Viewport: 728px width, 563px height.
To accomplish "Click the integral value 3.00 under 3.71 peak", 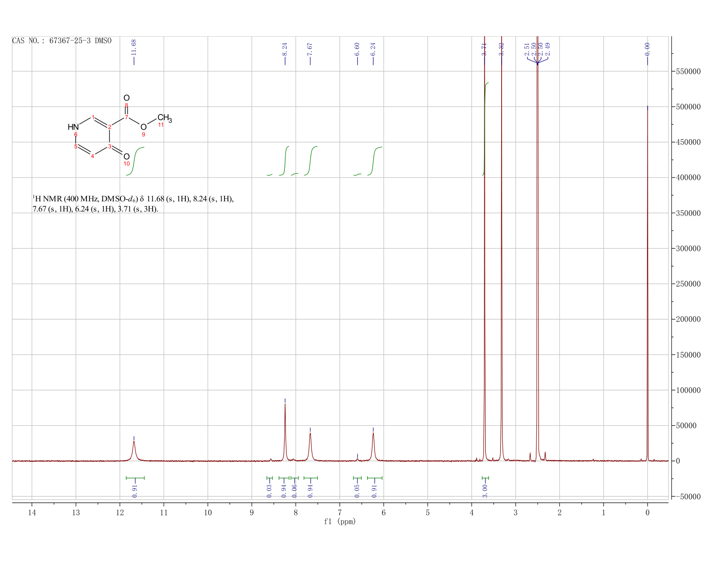I will pos(485,490).
